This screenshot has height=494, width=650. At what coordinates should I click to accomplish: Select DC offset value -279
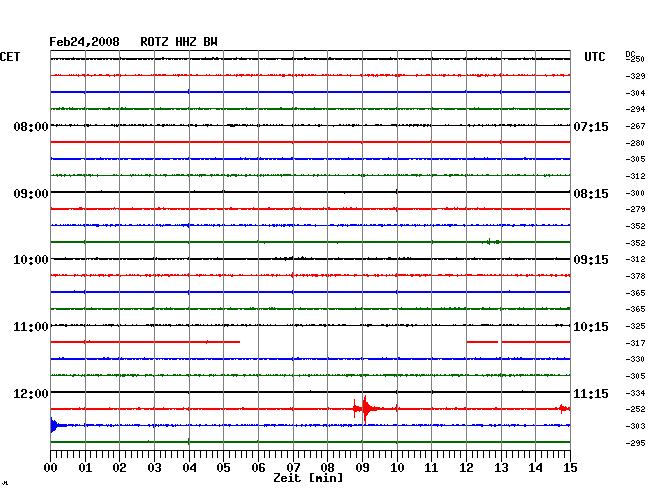pos(635,209)
